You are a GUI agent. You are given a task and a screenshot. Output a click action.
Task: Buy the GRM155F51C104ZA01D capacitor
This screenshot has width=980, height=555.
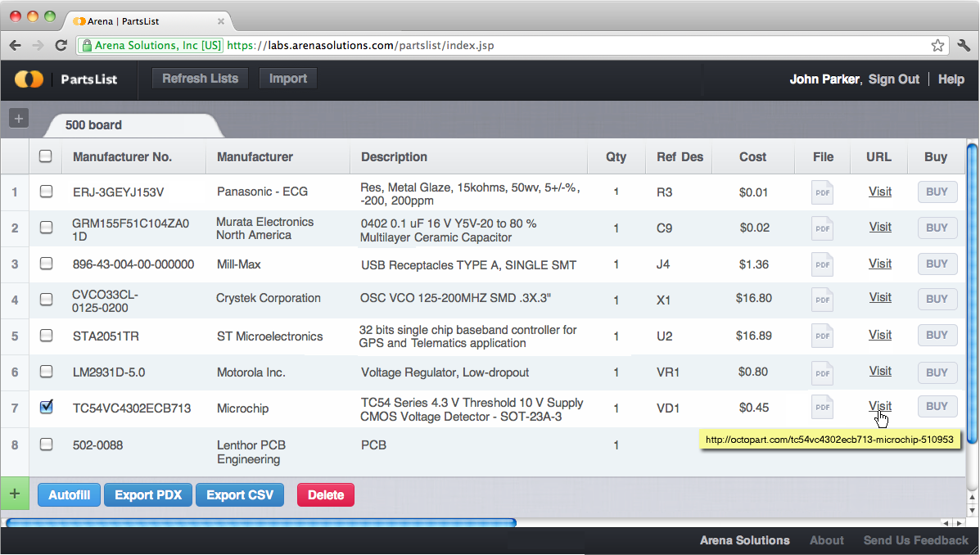click(937, 228)
